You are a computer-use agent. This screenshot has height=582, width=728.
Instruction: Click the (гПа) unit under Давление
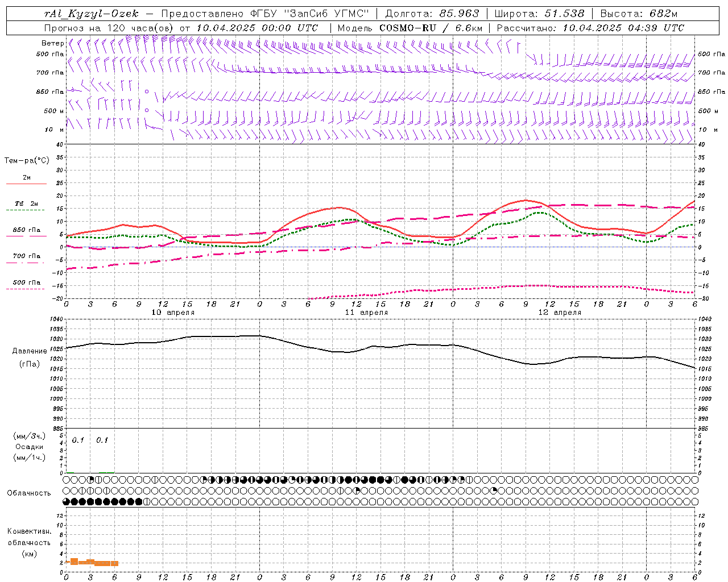pyautogui.click(x=30, y=364)
